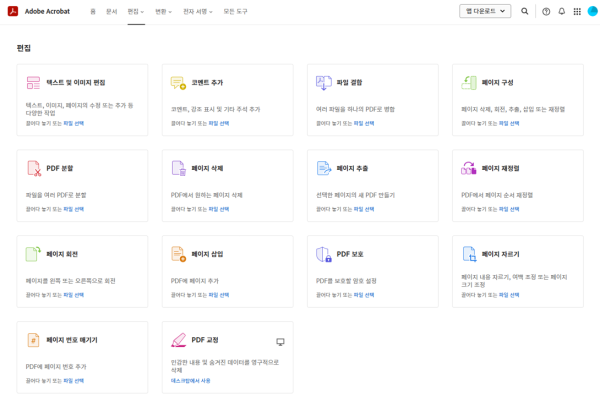Click 파일 선택 link in 텍스트 및 이미지 편집 card

[73, 123]
